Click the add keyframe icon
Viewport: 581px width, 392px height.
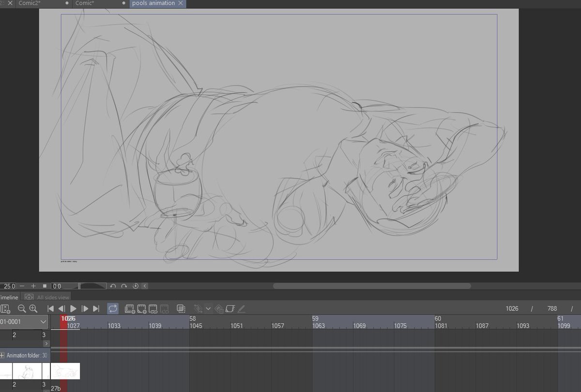198,308
